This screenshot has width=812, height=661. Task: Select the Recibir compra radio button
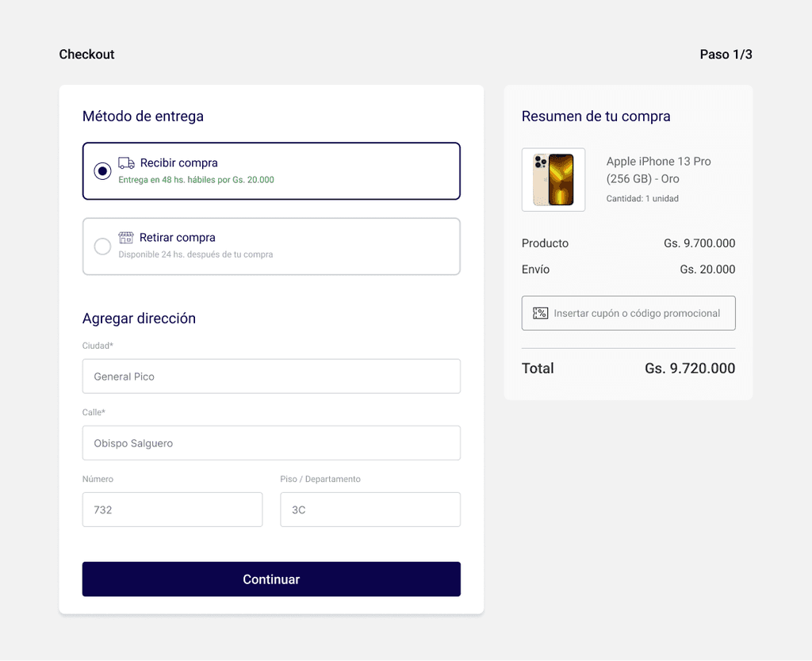pyautogui.click(x=102, y=171)
